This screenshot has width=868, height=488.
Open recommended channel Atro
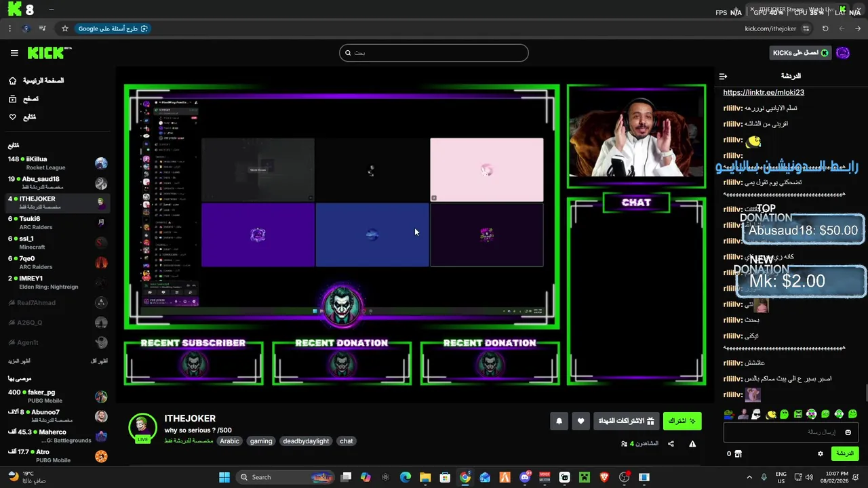click(x=58, y=455)
